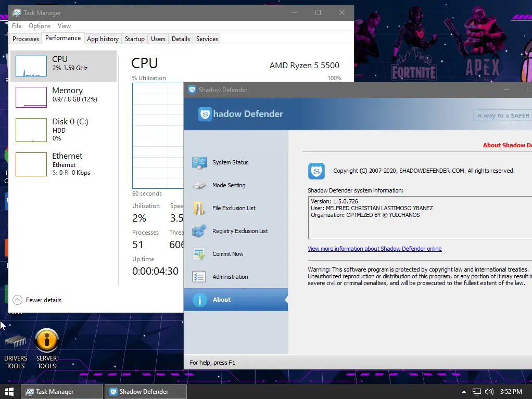This screenshot has width=532, height=399.
Task: Click the volume speaker icon in tray
Action: 489,392
